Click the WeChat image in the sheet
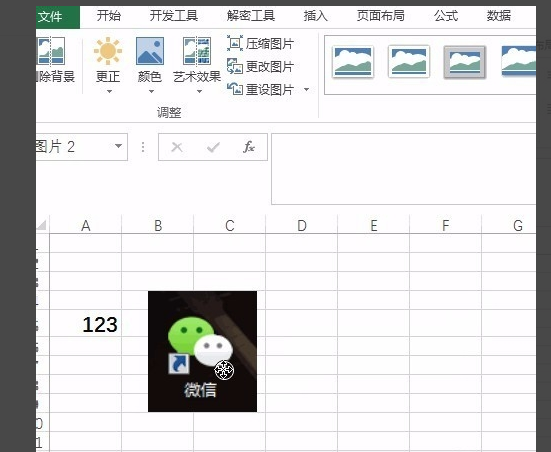The height and width of the screenshot is (452, 551). [x=202, y=351]
